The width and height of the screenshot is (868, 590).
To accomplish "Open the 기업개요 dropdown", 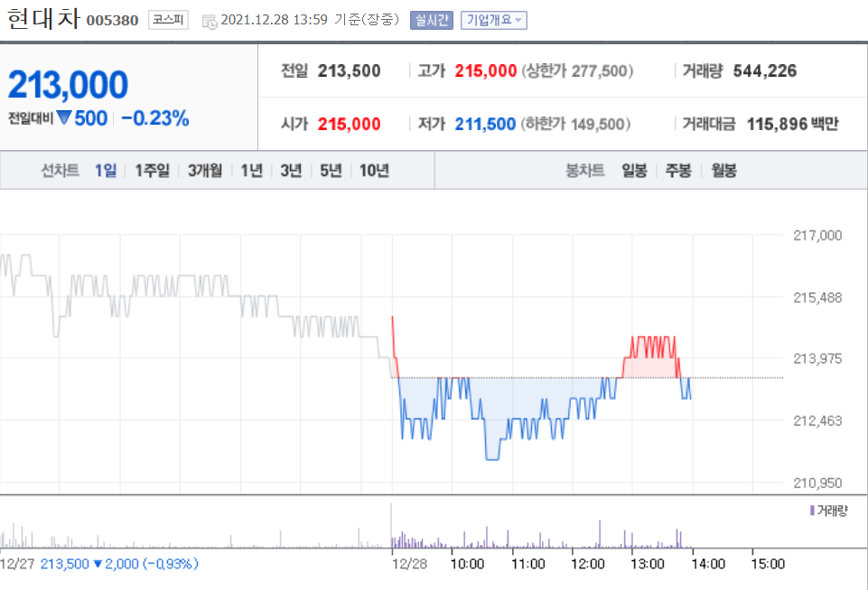I will click(494, 21).
